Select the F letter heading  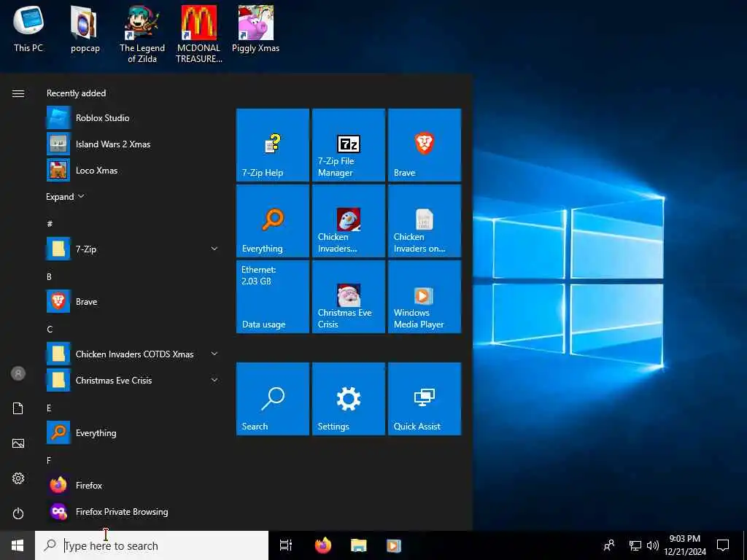tap(49, 460)
